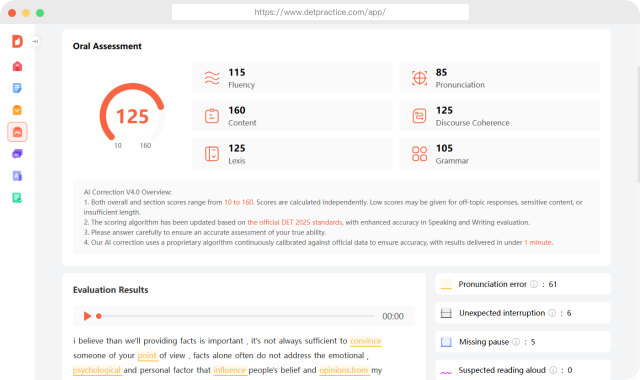Open the green notes sidebar icon
640x380 pixels.
click(17, 198)
